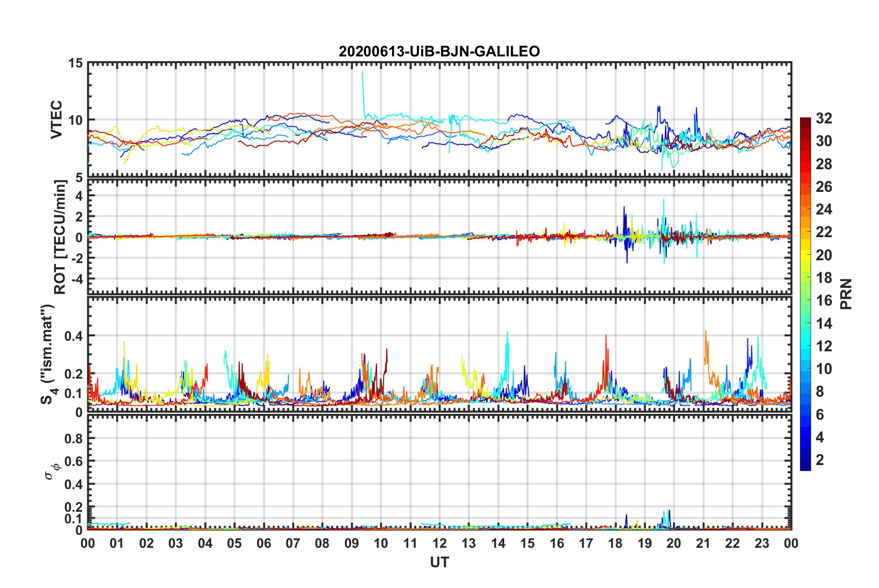Click sigma phi tick label 0.8
This screenshot has width=879, height=588.
tap(73, 438)
